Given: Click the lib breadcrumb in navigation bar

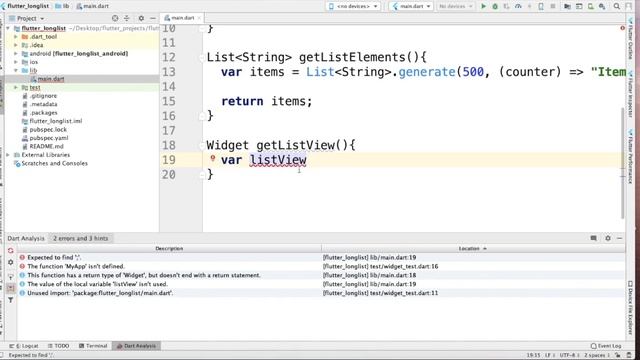Looking at the screenshot, I should [62, 6].
